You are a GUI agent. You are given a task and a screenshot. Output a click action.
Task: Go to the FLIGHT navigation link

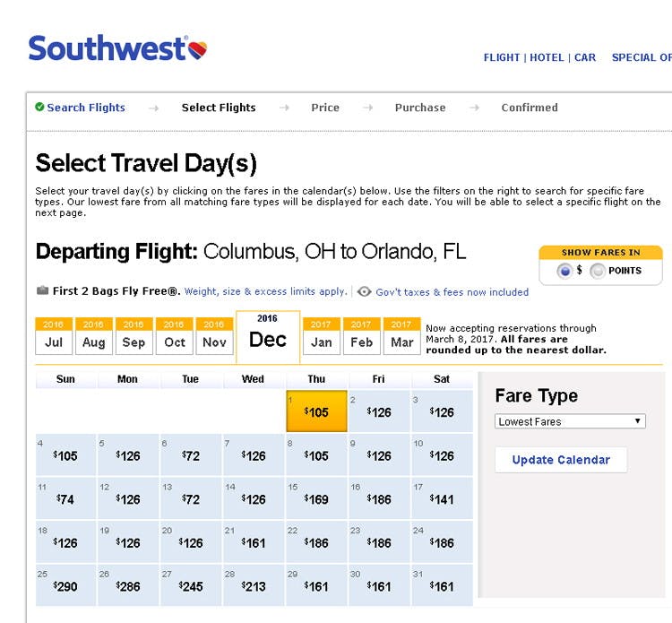pyautogui.click(x=502, y=57)
